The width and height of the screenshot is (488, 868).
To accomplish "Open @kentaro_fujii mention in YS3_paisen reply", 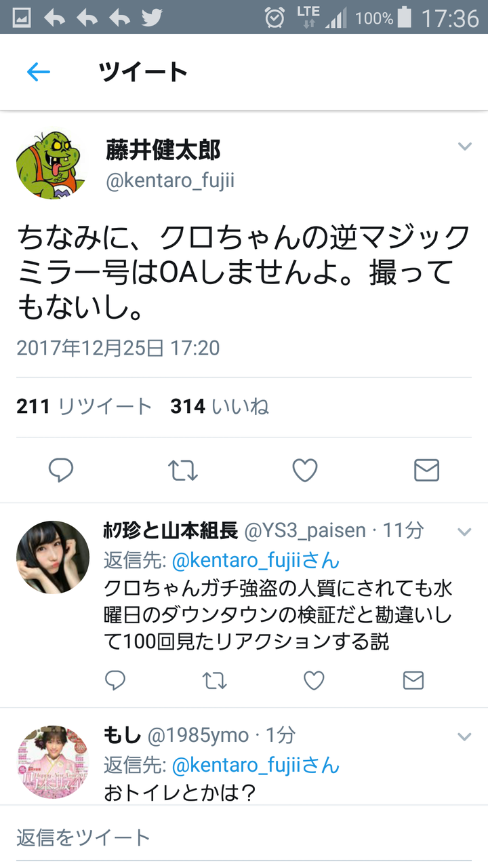I will [256, 561].
